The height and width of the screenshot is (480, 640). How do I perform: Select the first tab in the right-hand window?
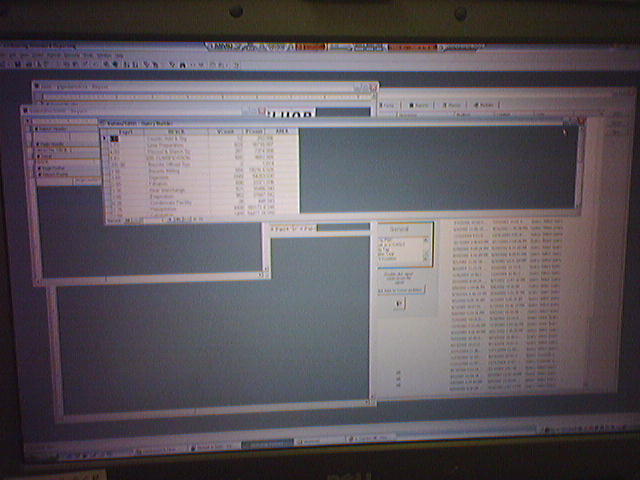(388, 105)
